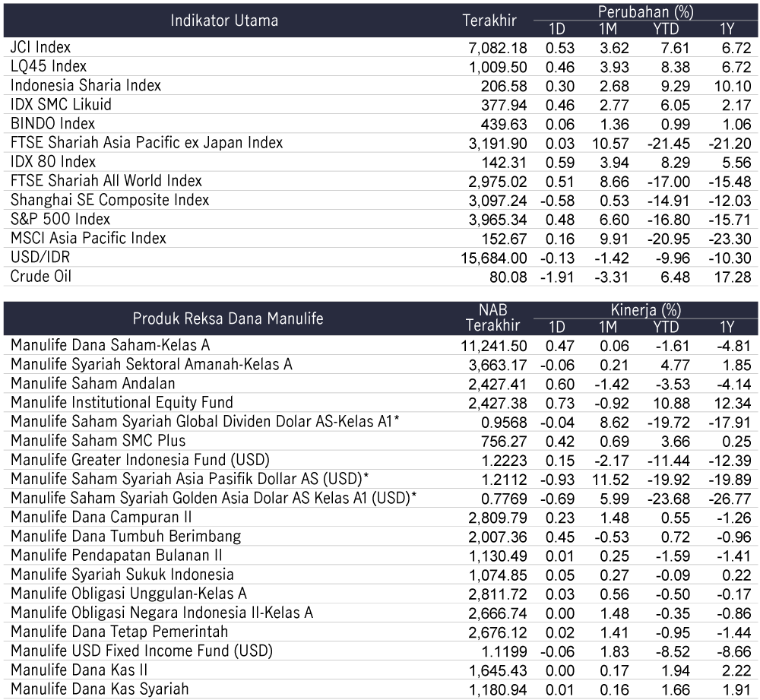Click 'FTSE Shariah All World Index'

106,181
